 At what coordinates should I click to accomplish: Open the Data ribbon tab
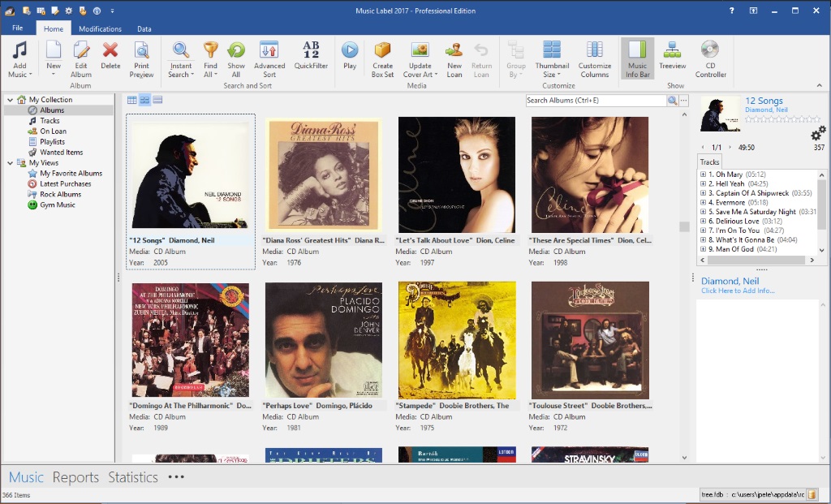pos(144,28)
